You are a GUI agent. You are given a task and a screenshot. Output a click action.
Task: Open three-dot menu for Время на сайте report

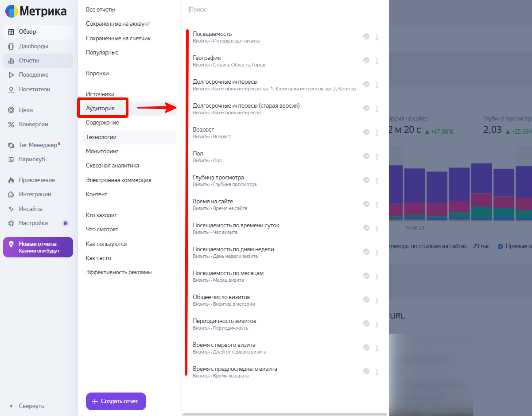[377, 205]
